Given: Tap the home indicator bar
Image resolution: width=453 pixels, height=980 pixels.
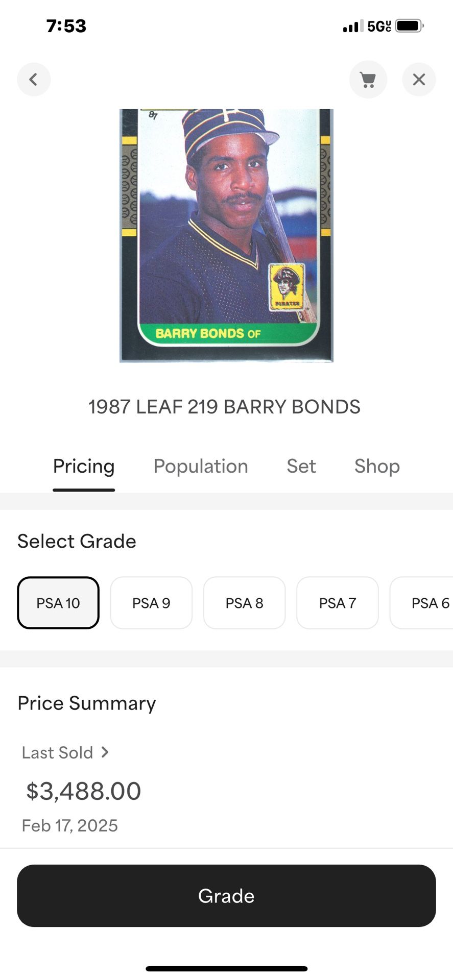Looking at the screenshot, I should 226,968.
